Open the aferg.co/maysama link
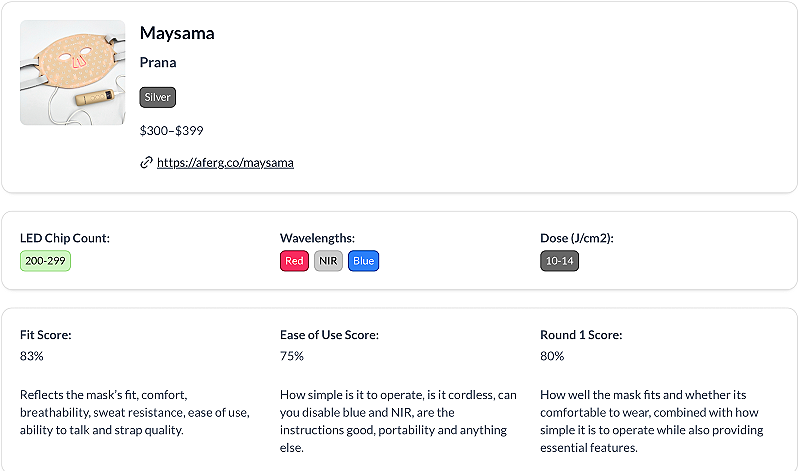This screenshot has height=471, width=800. (x=225, y=162)
